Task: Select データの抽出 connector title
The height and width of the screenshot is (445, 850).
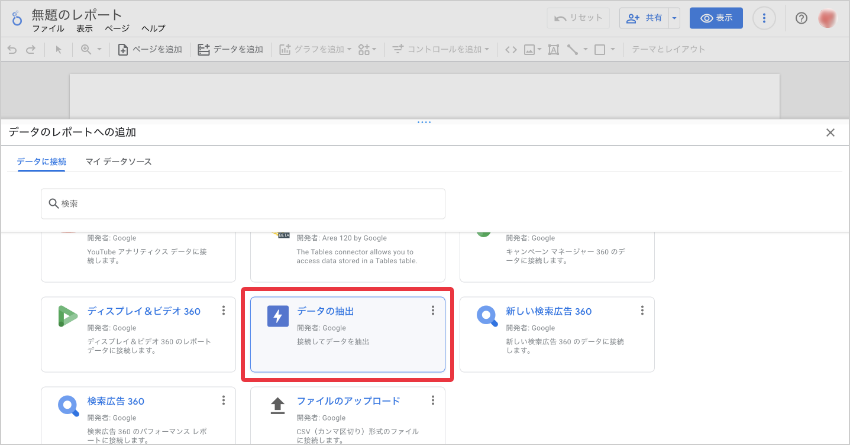Action: 325,311
